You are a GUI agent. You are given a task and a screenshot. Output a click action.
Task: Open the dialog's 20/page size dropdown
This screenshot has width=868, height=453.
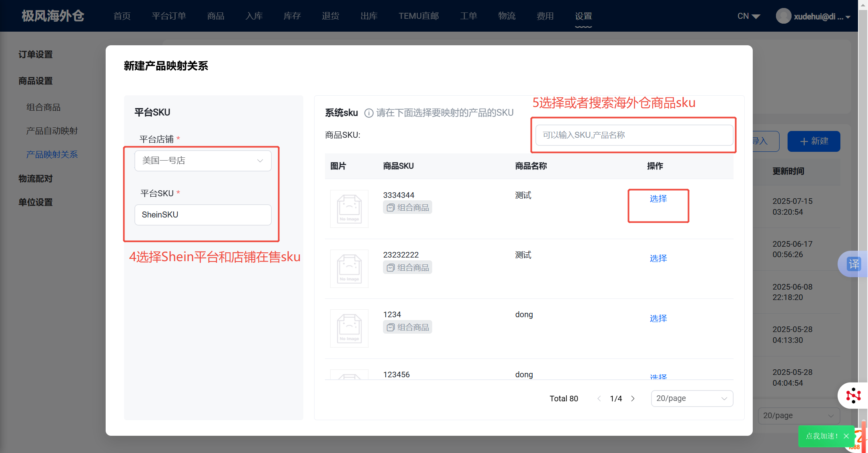pyautogui.click(x=692, y=399)
